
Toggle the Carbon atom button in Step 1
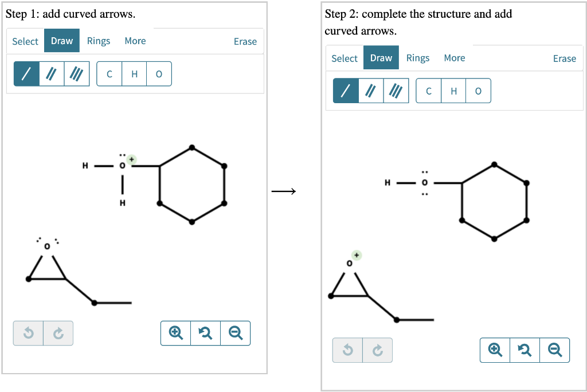[x=109, y=73]
